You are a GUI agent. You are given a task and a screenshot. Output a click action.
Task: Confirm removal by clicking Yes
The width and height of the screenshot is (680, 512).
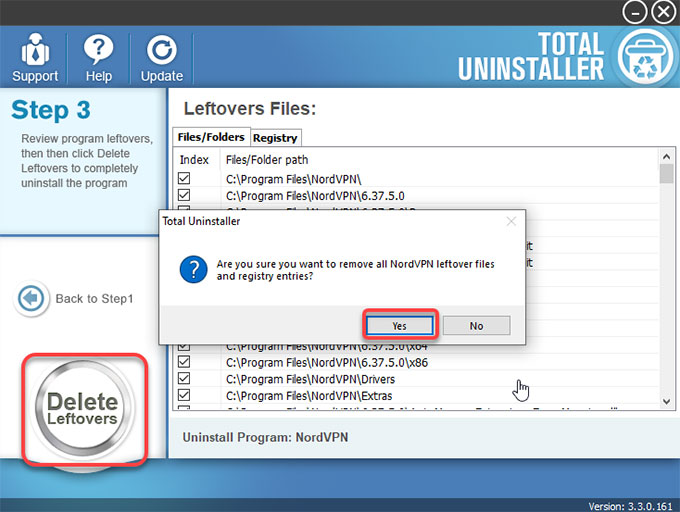399,326
